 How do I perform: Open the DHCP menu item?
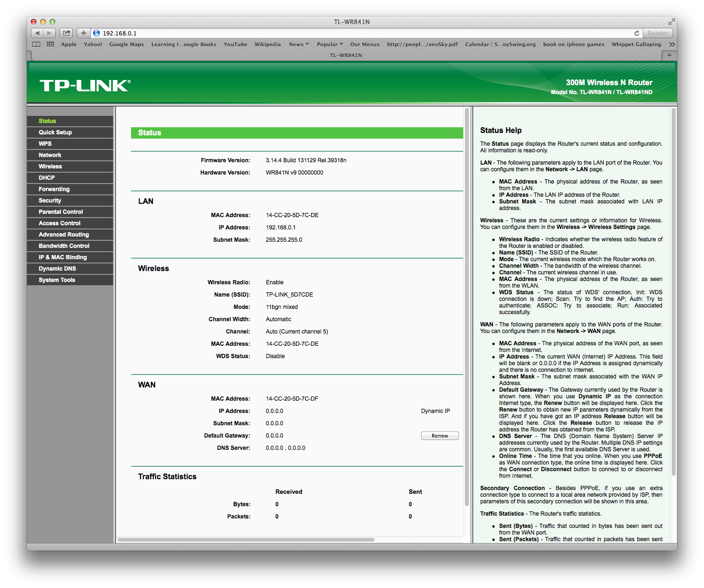pyautogui.click(x=70, y=178)
